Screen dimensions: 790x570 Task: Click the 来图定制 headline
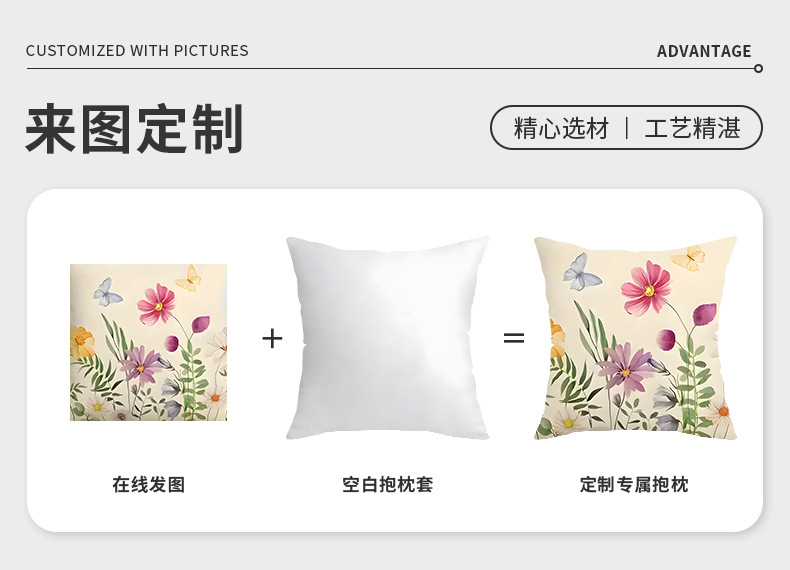(135, 129)
